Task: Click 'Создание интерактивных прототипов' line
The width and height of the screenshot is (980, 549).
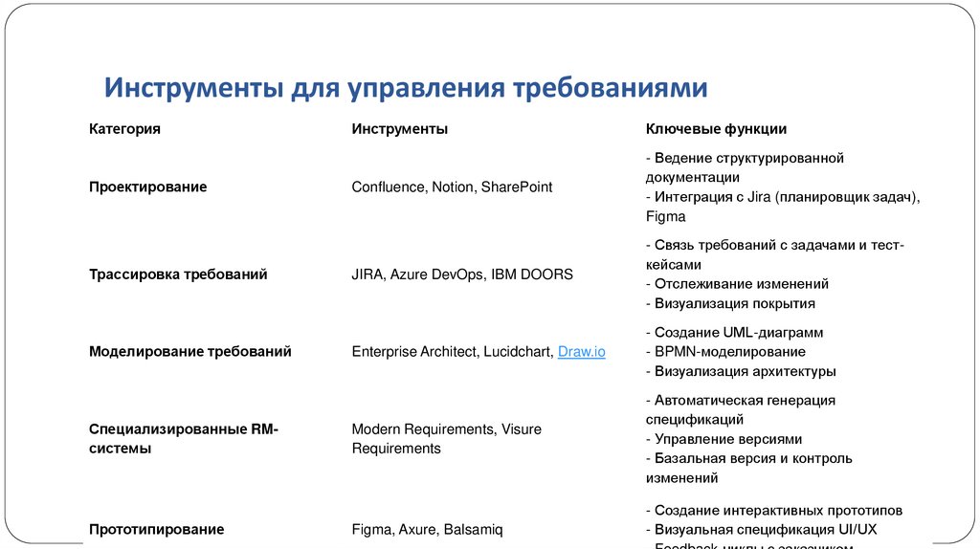Action: pos(773,511)
